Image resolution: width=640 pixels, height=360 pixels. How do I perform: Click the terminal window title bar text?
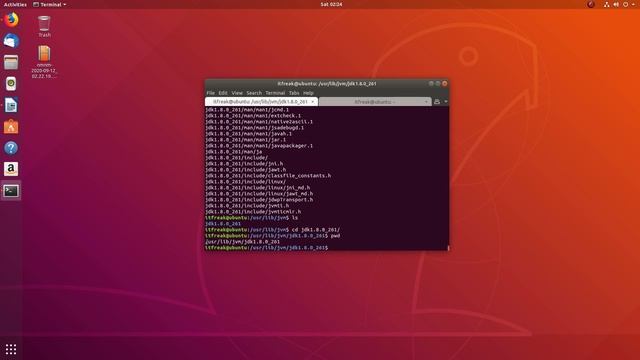327,84
